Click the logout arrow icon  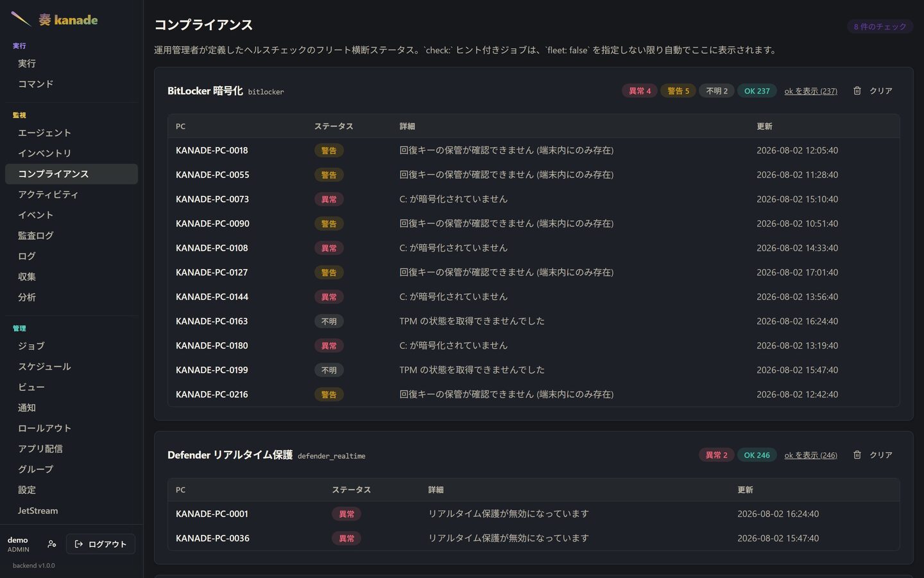coord(79,544)
